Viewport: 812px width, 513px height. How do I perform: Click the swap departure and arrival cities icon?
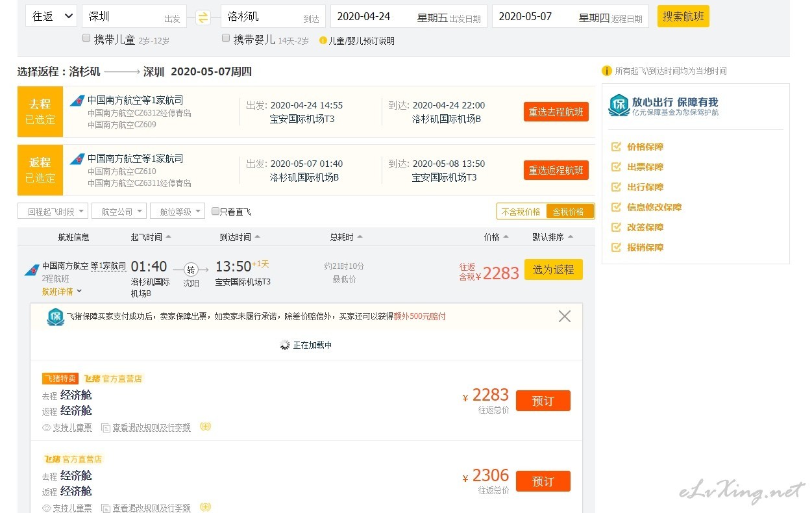pos(203,18)
